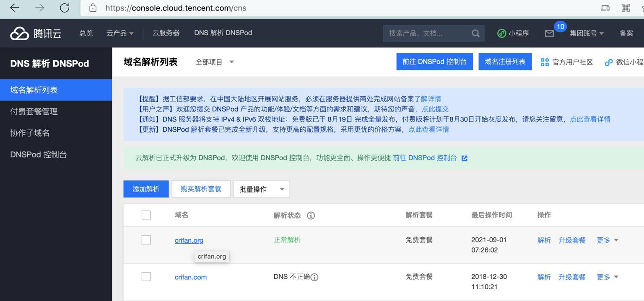Expand the 集团账号 account menu
This screenshot has width=644, height=301.
point(587,33)
